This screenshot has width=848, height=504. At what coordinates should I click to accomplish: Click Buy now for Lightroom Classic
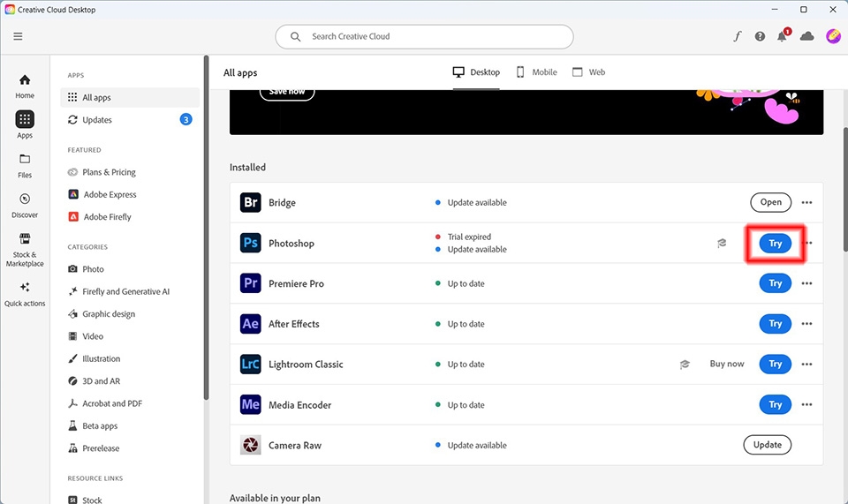[x=727, y=364]
